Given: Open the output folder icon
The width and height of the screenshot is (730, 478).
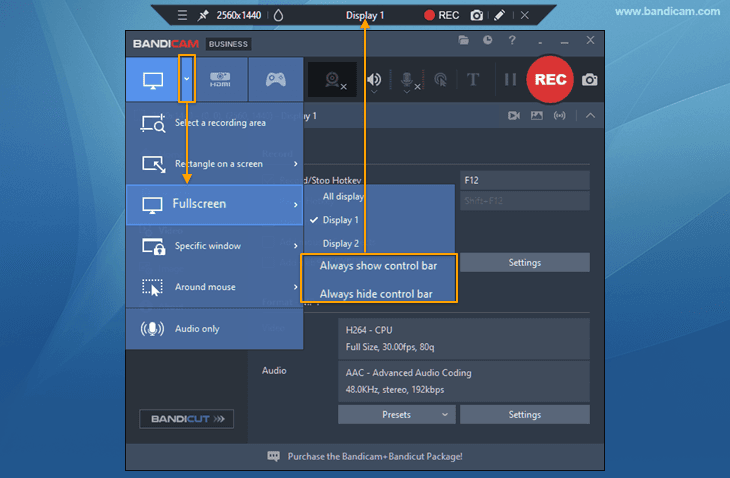Looking at the screenshot, I should tap(463, 40).
